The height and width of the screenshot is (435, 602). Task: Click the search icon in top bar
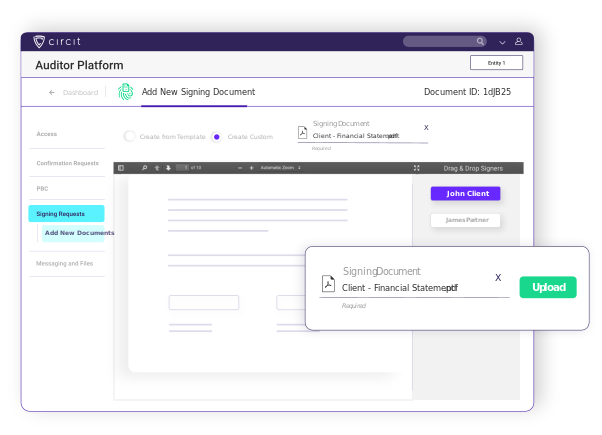coord(480,42)
